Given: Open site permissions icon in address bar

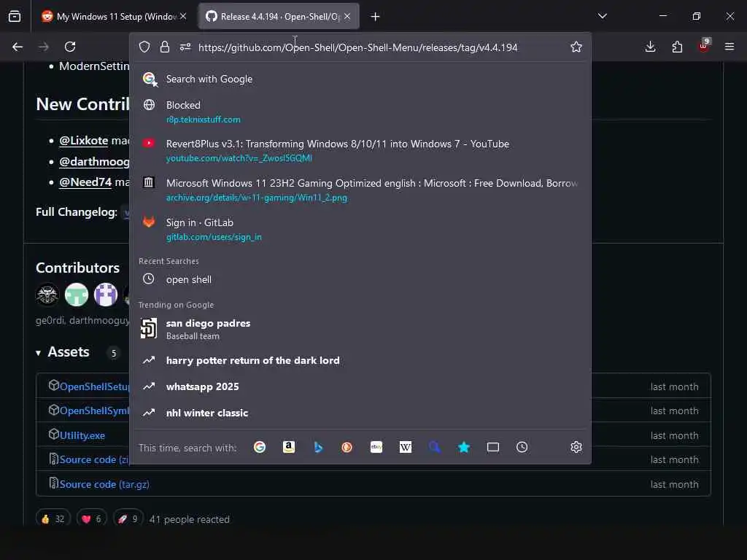Looking at the screenshot, I should (x=185, y=47).
